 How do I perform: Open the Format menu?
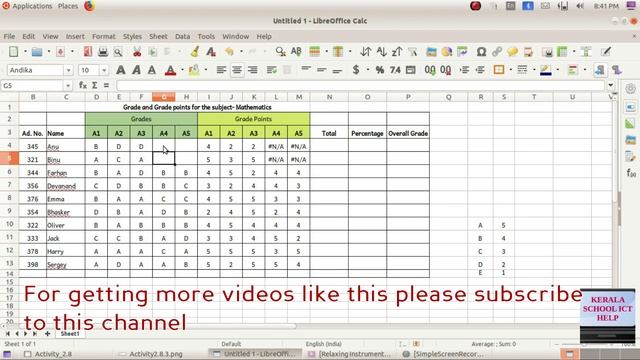point(104,36)
